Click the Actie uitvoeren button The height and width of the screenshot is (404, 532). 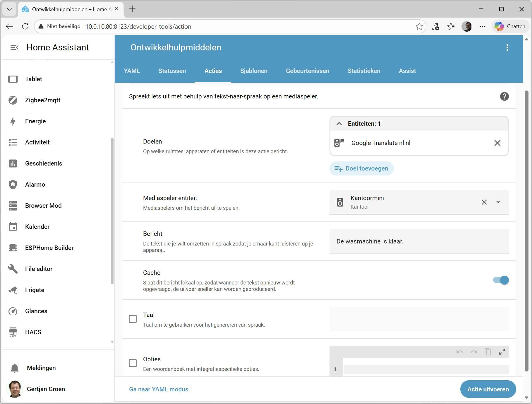pyautogui.click(x=488, y=389)
